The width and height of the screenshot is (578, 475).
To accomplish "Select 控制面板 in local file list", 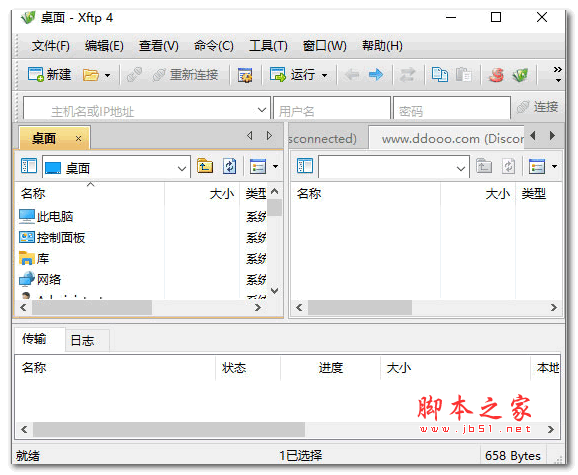I will (x=52, y=237).
